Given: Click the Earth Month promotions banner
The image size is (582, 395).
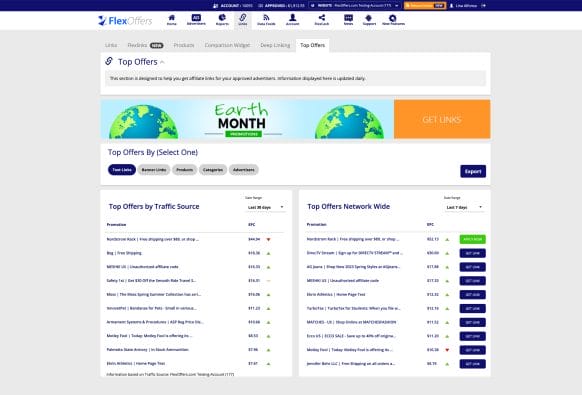Looking at the screenshot, I should point(247,119).
